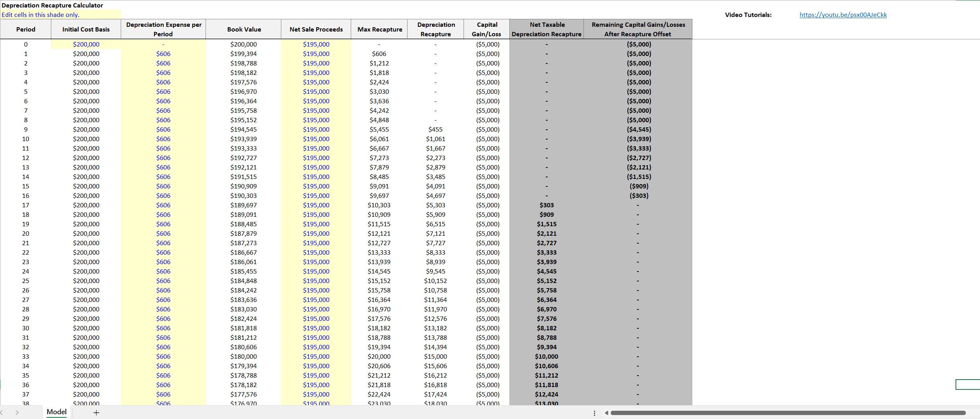Select Net Taxable Recapture value $10,000
980x419 pixels.
(x=547, y=356)
